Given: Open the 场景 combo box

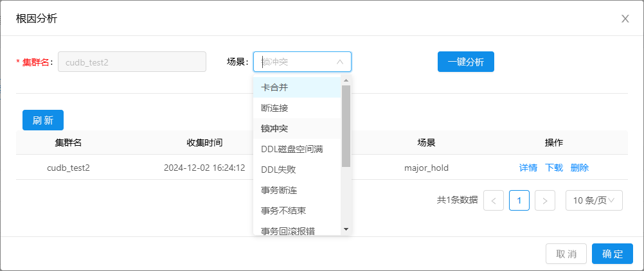Looking at the screenshot, I should tap(302, 62).
